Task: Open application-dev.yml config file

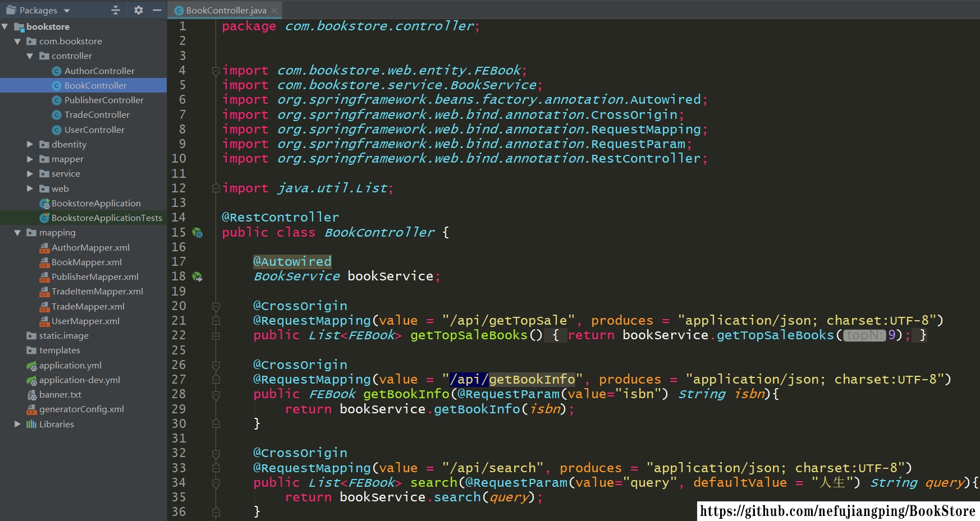Action: [79, 380]
